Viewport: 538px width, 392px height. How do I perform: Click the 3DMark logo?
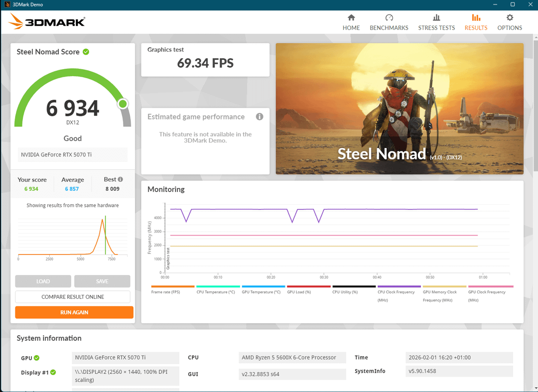pos(47,21)
